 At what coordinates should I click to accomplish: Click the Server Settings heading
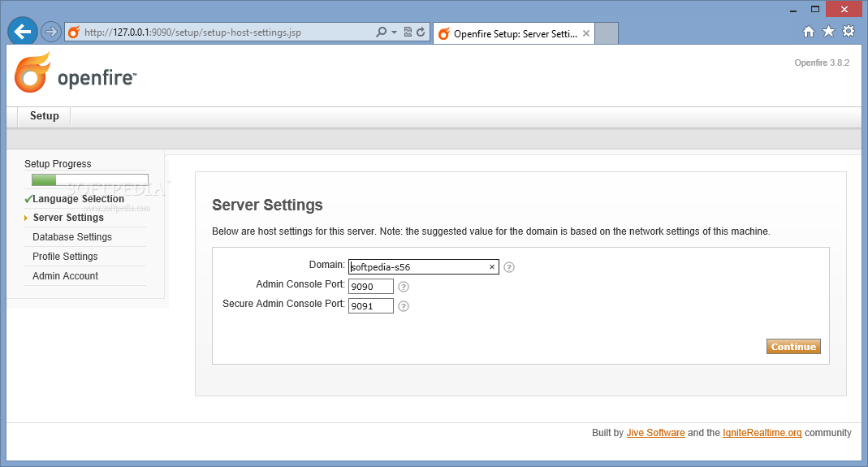coord(267,205)
